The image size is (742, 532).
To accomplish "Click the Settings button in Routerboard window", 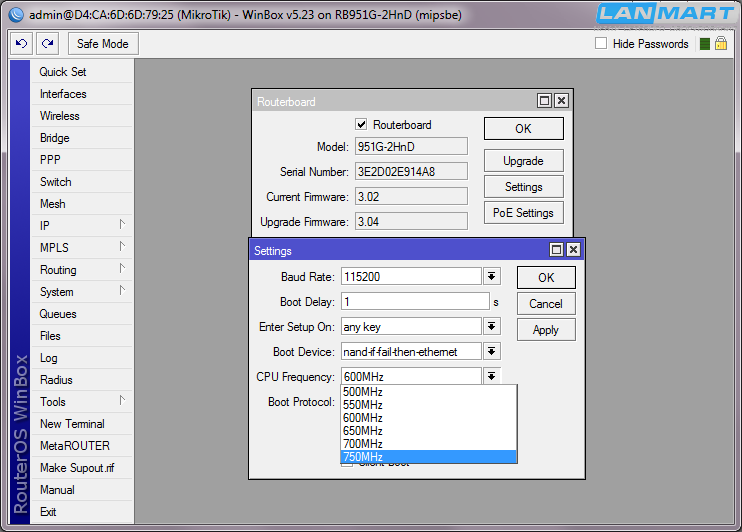I will 523,187.
